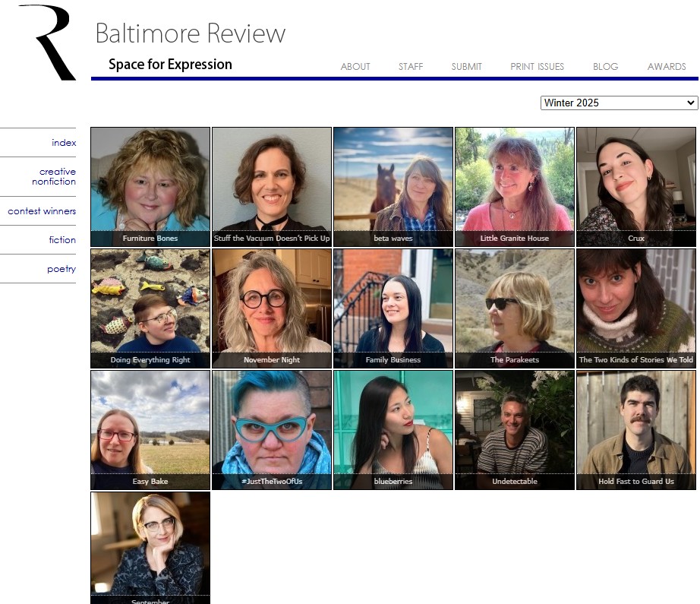Open creative nonfiction in the sidebar
The width and height of the screenshot is (700, 604).
54,176
